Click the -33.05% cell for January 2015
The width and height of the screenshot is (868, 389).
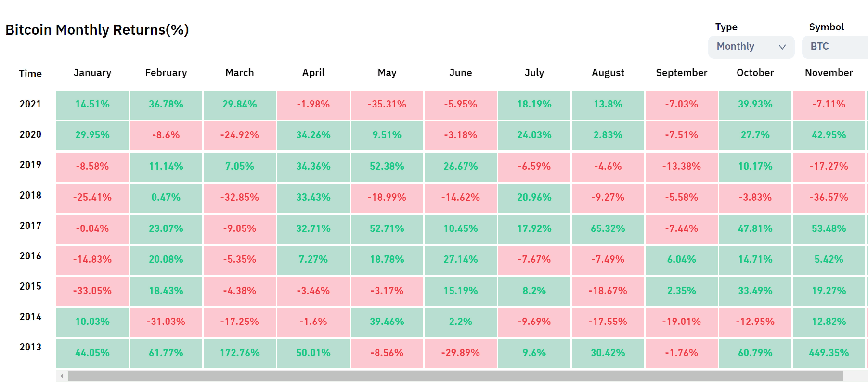pos(92,291)
